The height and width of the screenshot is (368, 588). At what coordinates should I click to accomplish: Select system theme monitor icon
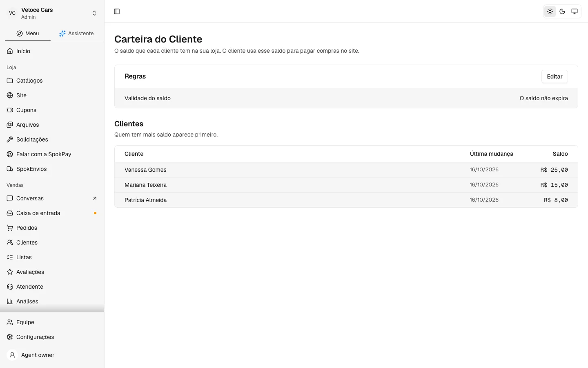575,11
